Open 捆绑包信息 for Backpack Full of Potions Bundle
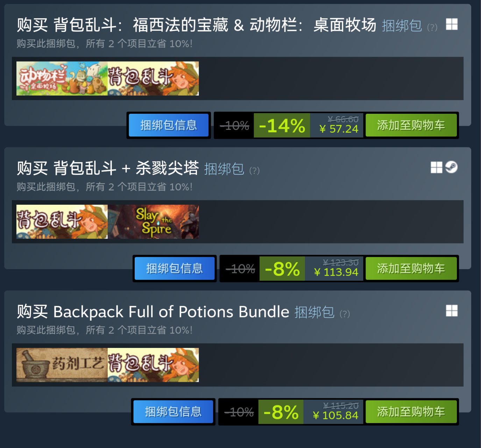This screenshot has width=481, height=448. 173,412
